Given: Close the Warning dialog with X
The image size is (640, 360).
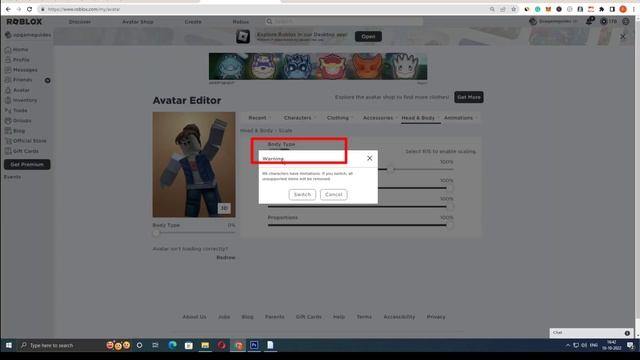Looking at the screenshot, I should pyautogui.click(x=369, y=158).
